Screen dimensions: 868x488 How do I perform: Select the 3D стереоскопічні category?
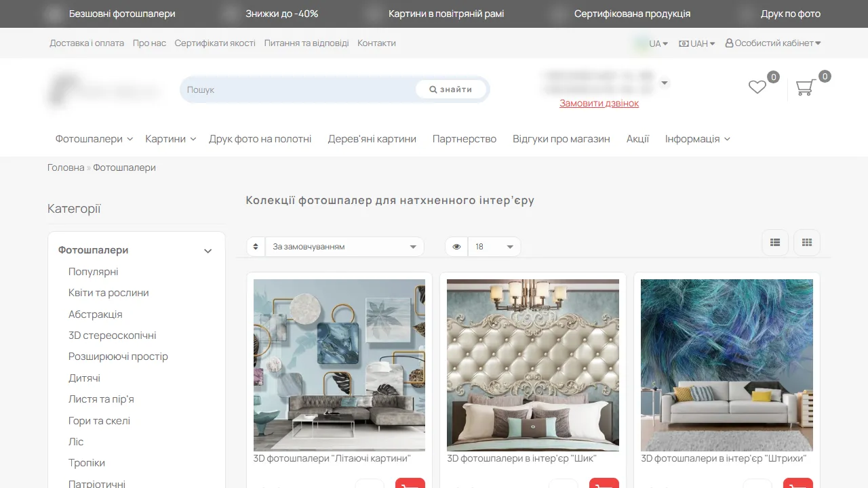(x=113, y=335)
